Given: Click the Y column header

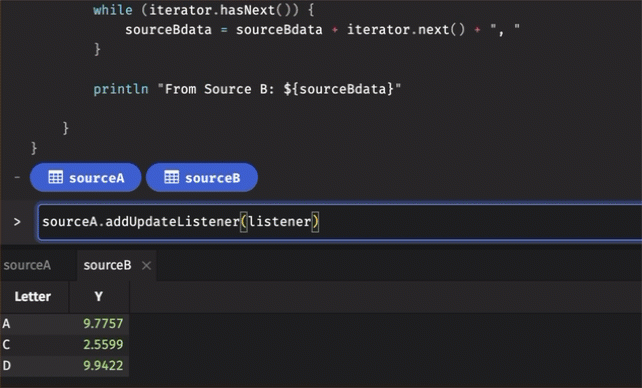Looking at the screenshot, I should [x=99, y=296].
